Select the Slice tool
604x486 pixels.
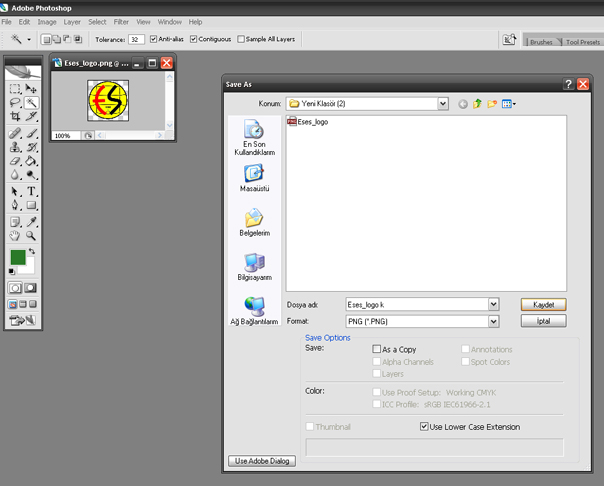(x=31, y=116)
